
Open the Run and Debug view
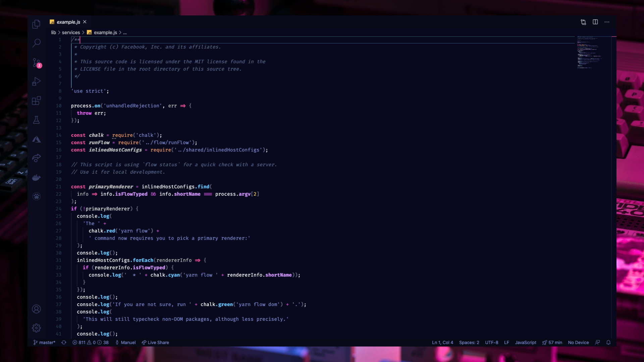36,81
